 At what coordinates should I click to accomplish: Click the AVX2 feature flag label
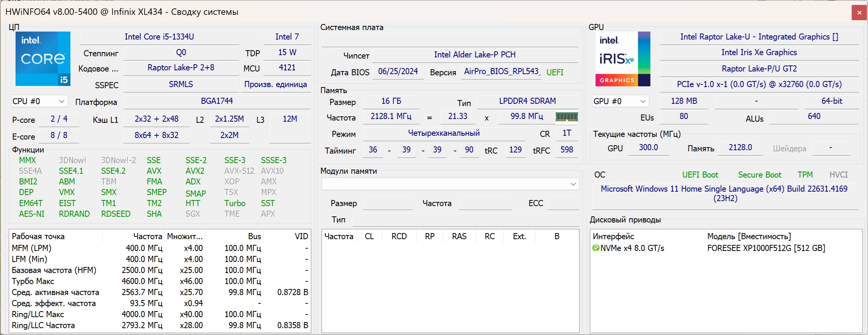[195, 171]
